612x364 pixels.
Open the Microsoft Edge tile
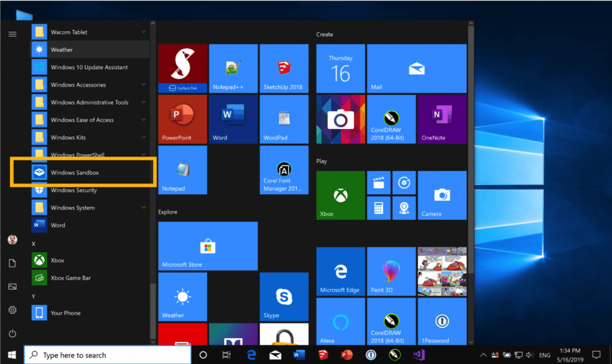pos(341,271)
